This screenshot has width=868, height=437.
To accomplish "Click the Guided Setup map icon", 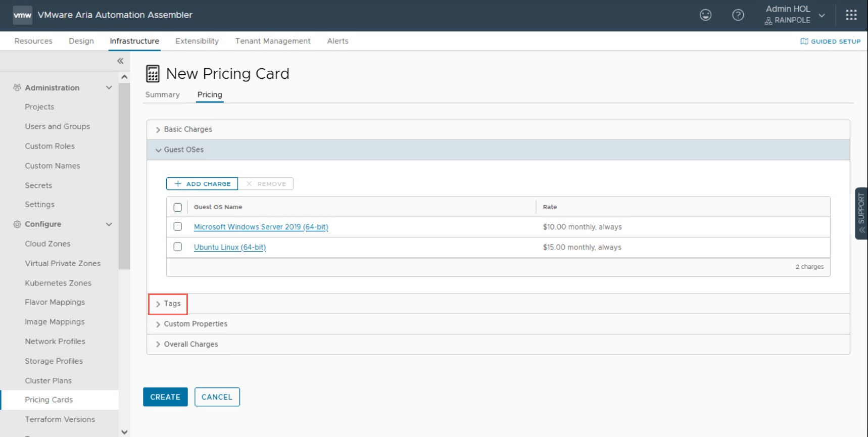I will [x=804, y=41].
